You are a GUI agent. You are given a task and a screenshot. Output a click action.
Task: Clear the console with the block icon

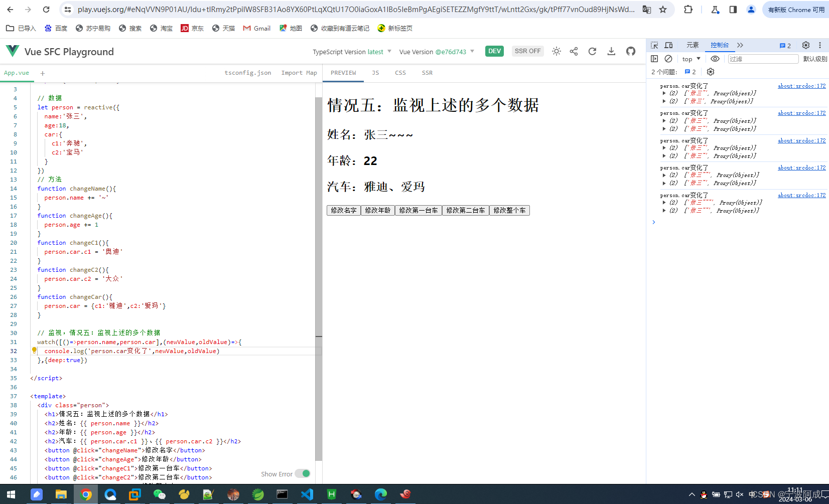click(668, 59)
